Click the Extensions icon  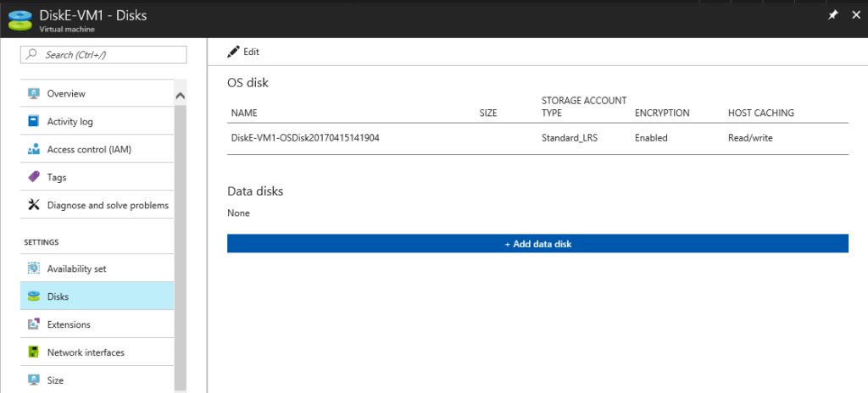pyautogui.click(x=33, y=324)
